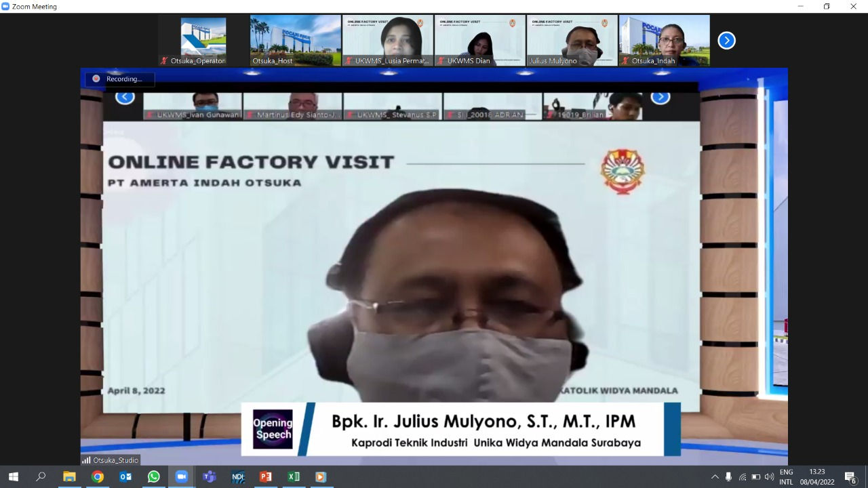Click muted mic icon on Otsuka_Operator tile
Viewport: 868px width, 488px height.
coord(164,61)
